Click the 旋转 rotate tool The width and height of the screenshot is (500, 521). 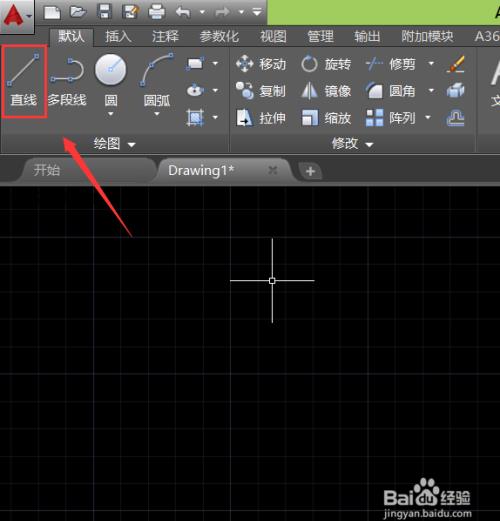click(326, 63)
